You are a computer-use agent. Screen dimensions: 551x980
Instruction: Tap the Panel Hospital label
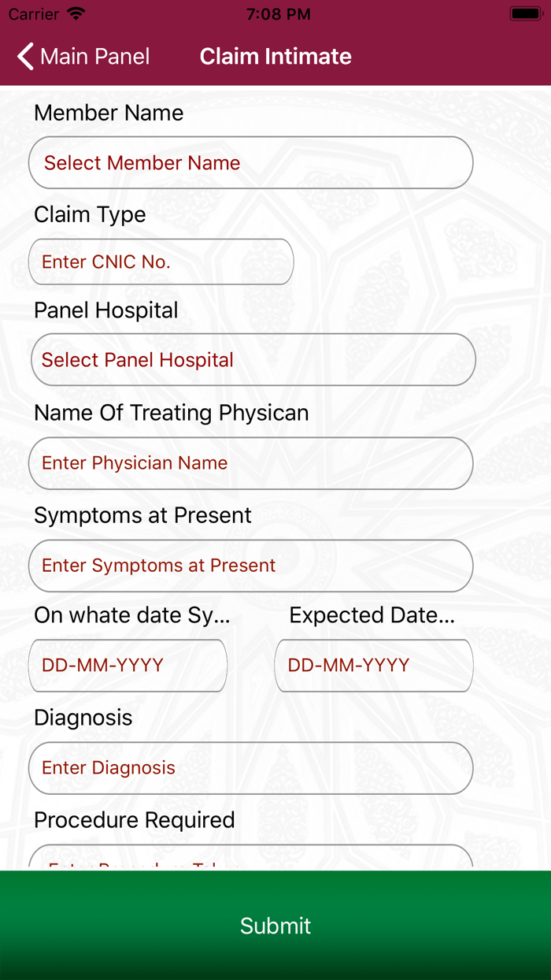[x=106, y=310]
